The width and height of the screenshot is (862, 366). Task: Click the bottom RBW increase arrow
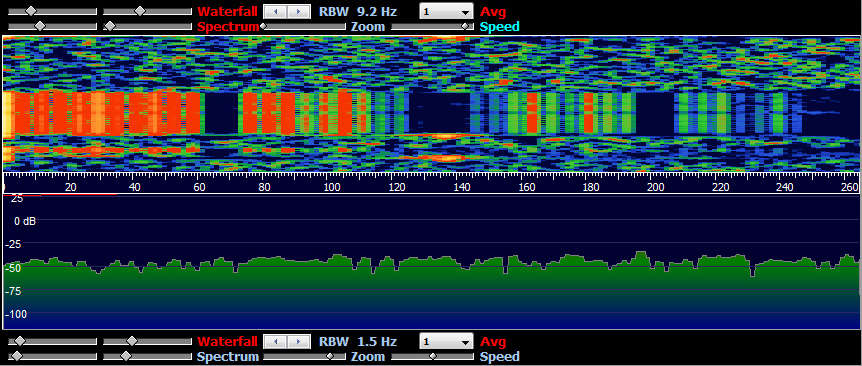pos(297,341)
